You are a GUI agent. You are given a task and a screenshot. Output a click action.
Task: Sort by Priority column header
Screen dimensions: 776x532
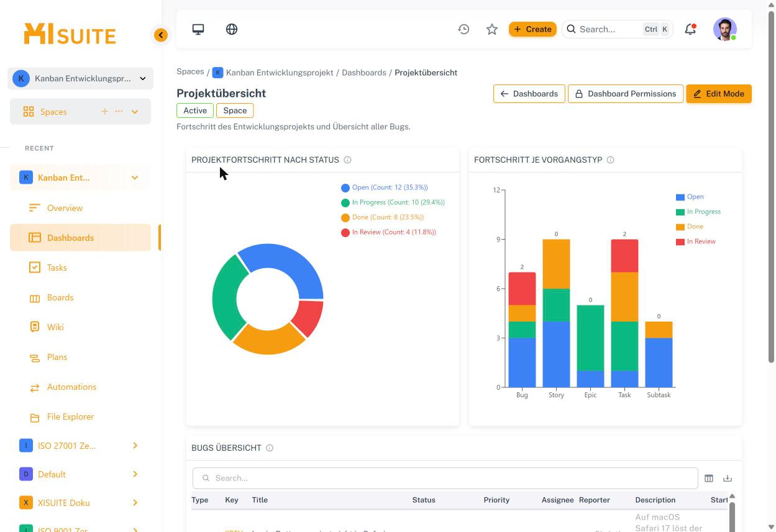coord(496,500)
